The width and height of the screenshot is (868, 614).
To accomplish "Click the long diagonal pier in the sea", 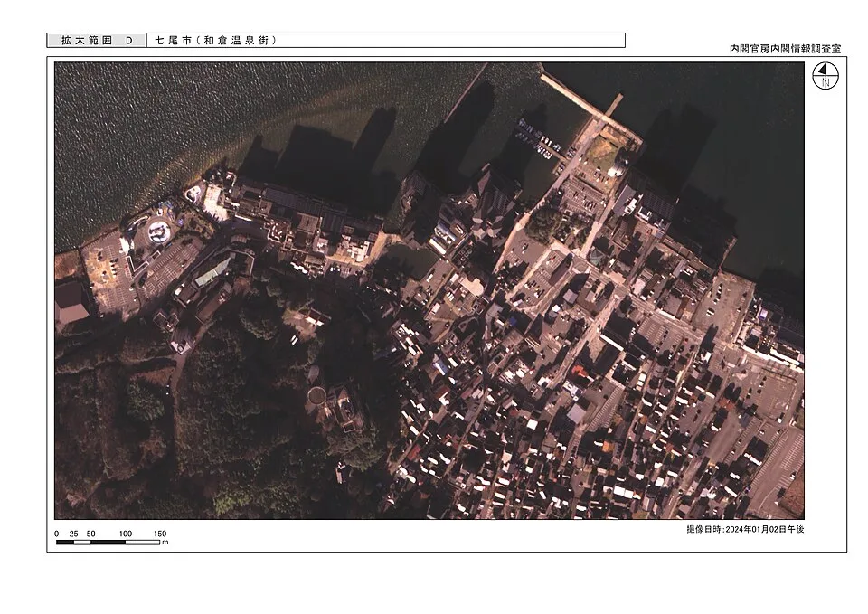I will pos(571,93).
